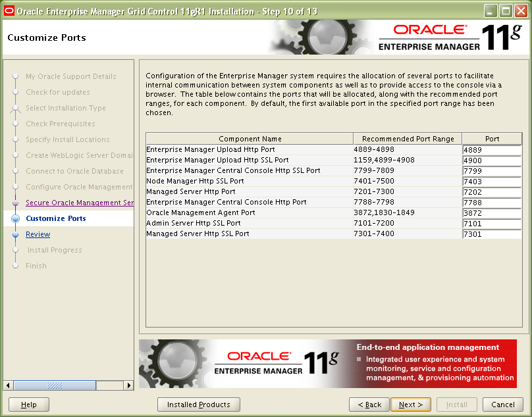Edit Oracle Management Agent Port 3872
The image size is (532, 417).
(x=492, y=213)
